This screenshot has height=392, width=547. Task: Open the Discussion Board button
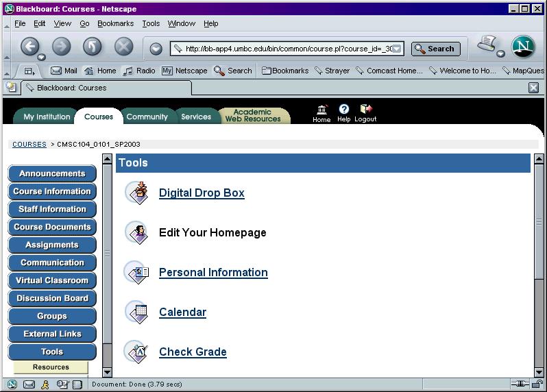(52, 298)
